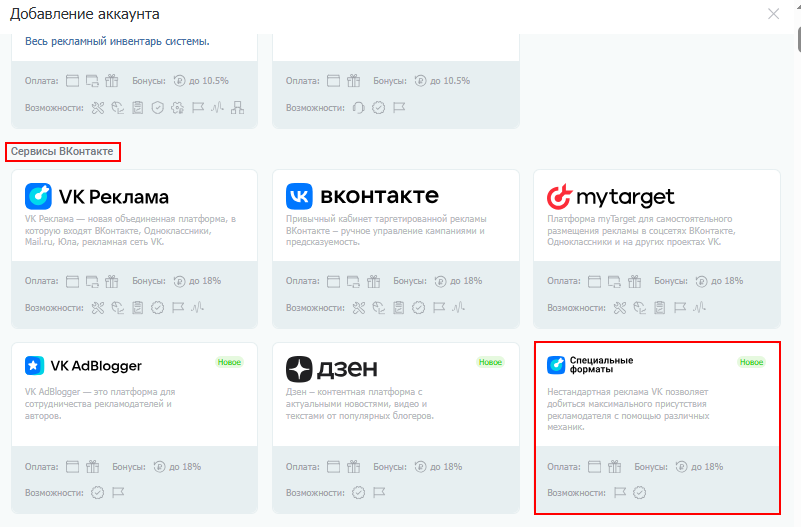Close the Добавление аккаунта dialog

[773, 14]
